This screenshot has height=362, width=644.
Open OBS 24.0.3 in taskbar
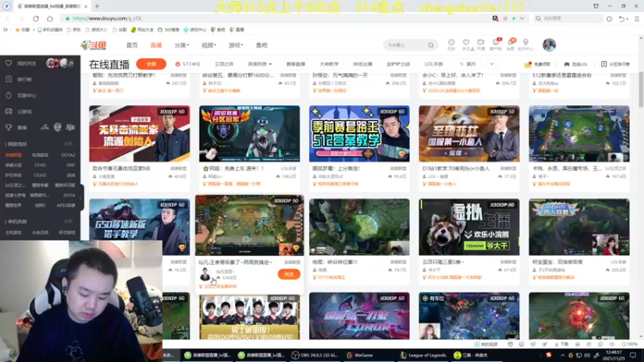tap(314, 355)
